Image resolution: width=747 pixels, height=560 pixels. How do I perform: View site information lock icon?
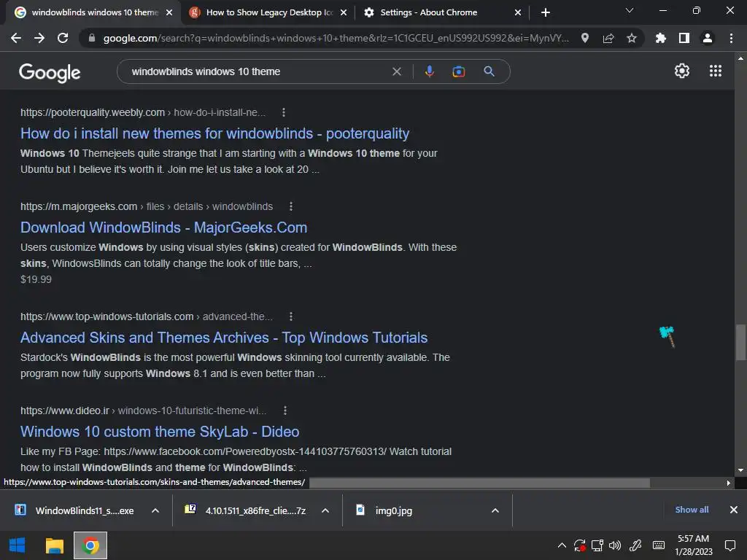click(92, 38)
